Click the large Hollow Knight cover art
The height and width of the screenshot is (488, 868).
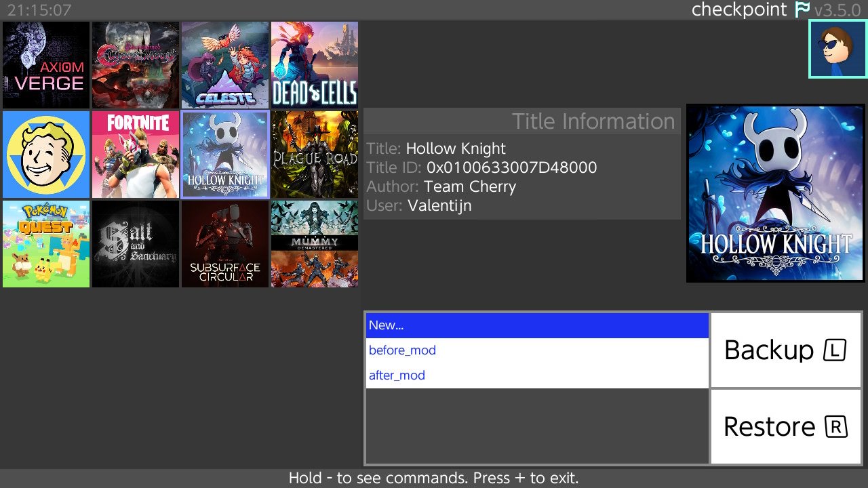tap(776, 193)
